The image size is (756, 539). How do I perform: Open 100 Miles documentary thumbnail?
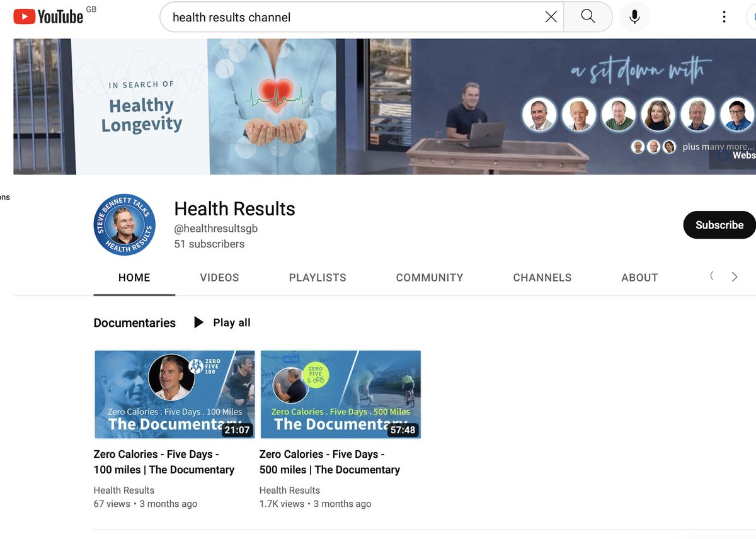click(x=175, y=394)
